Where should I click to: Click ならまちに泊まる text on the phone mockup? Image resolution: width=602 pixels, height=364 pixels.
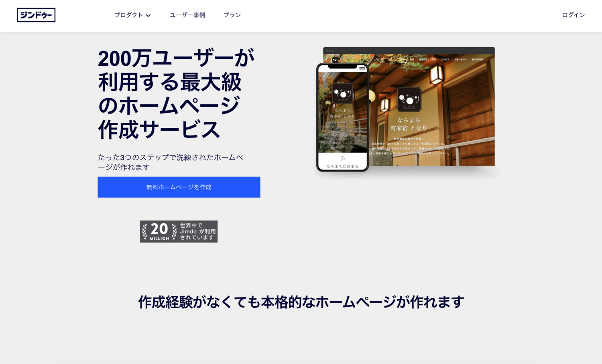[x=342, y=166]
